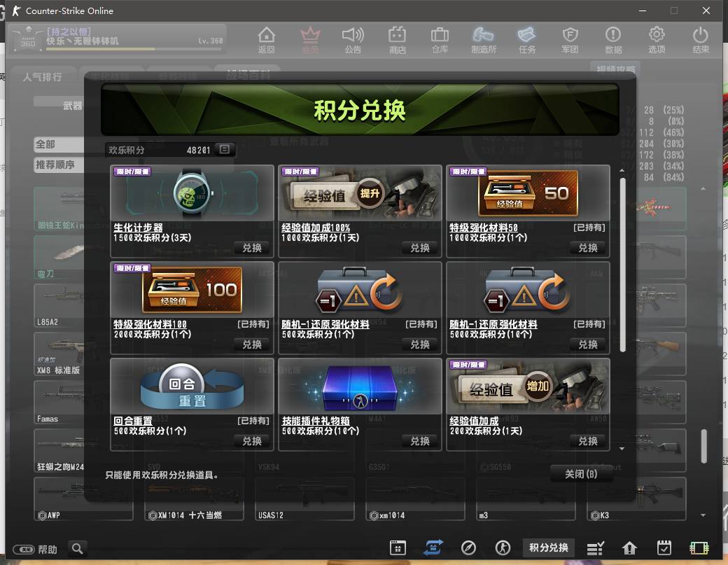Open the 制造所 workshop icon
Viewport: 728px width, 565px height.
pyautogui.click(x=483, y=40)
